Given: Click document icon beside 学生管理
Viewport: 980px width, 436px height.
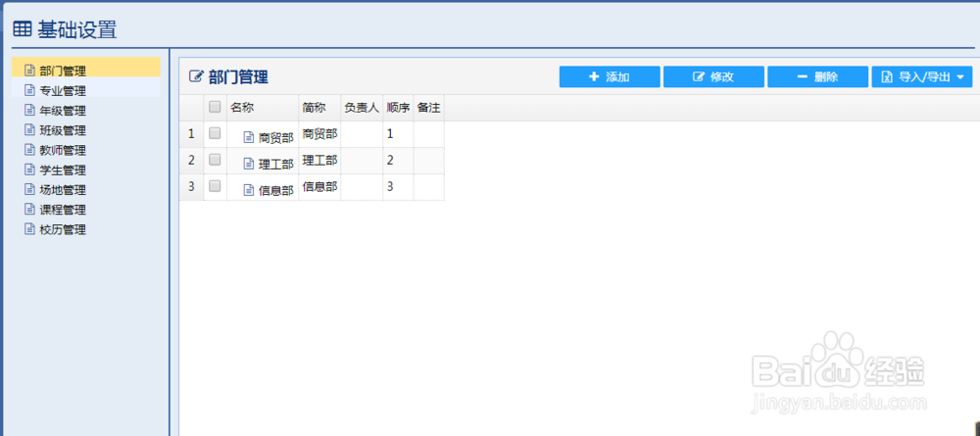Looking at the screenshot, I should tap(28, 170).
